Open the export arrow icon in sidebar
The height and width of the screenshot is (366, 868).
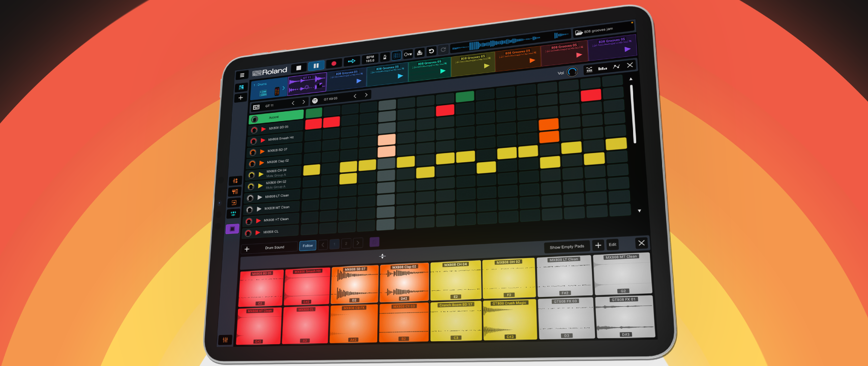pos(234,202)
